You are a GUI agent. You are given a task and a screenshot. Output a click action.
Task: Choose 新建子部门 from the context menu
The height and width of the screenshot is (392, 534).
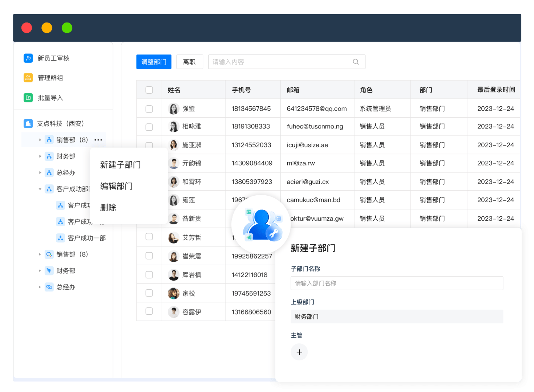(x=120, y=165)
